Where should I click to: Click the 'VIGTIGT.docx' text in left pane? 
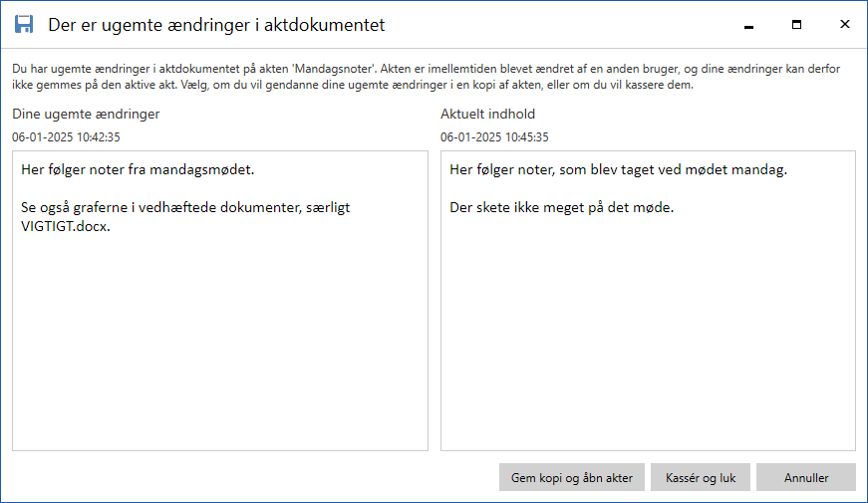point(66,226)
